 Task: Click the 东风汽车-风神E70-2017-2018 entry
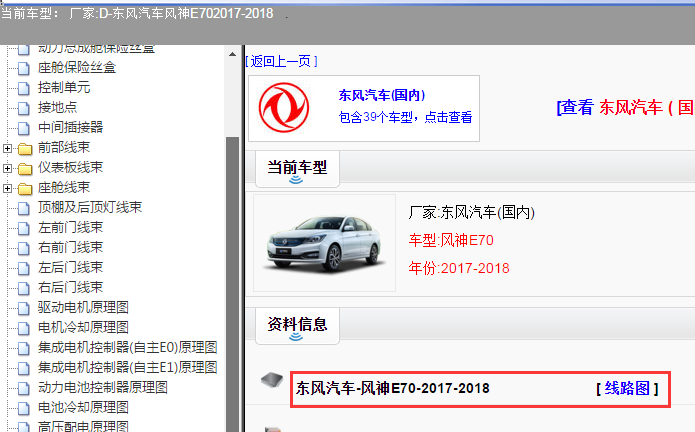coord(392,389)
